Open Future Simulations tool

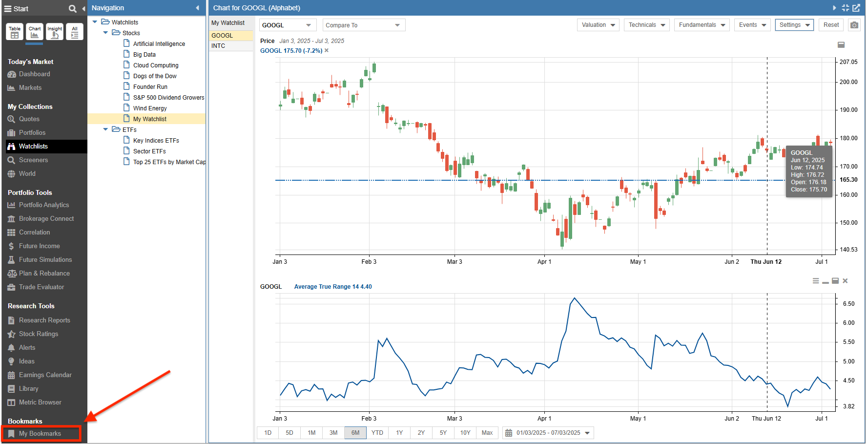pos(40,260)
